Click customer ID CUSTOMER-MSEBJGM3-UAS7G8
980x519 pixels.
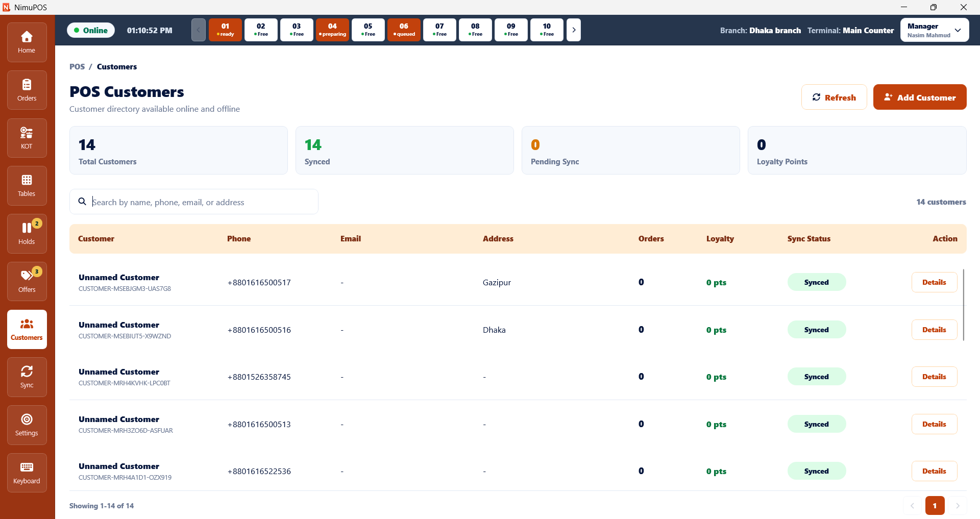click(x=125, y=289)
